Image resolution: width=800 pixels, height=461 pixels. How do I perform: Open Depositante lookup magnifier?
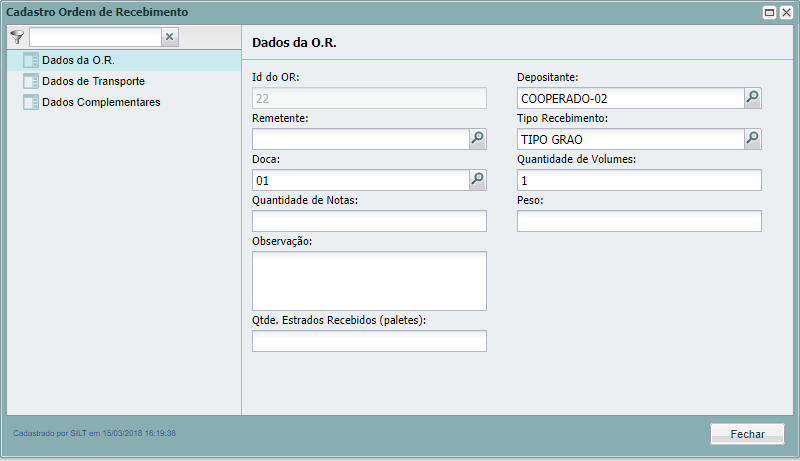[x=753, y=98]
